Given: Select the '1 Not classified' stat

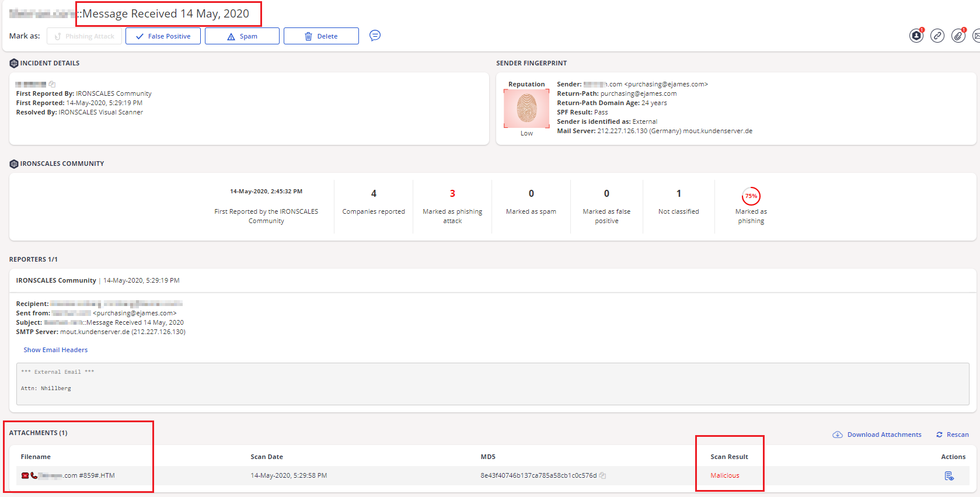Looking at the screenshot, I should point(679,202).
